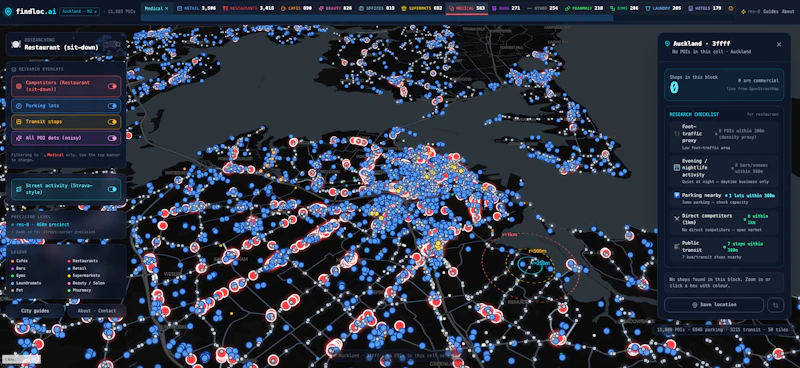Click the res-8 precision indicator in header
The image size is (800, 368).
pos(750,11)
